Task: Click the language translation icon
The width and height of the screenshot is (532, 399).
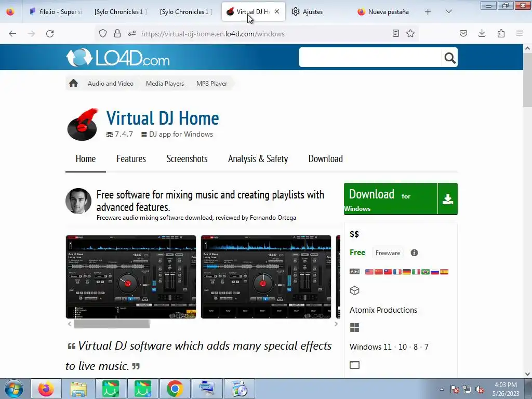Action: pos(354,271)
